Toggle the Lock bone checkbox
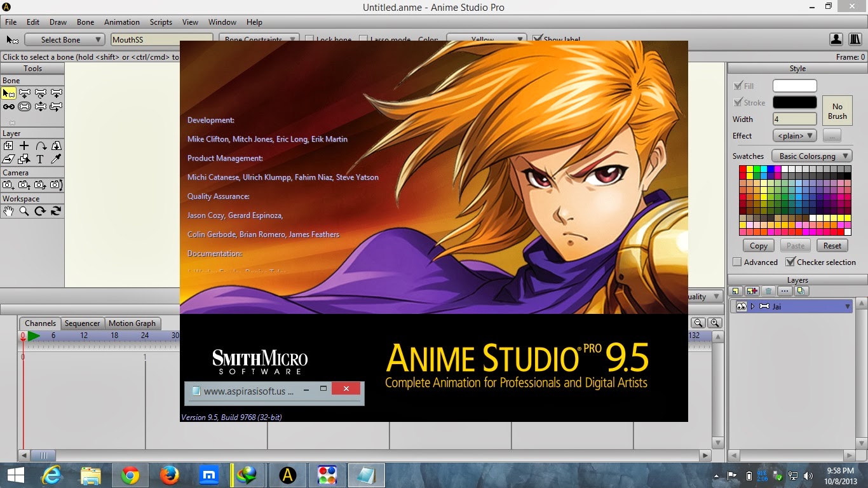Screen dimensions: 868x488 pos(309,39)
